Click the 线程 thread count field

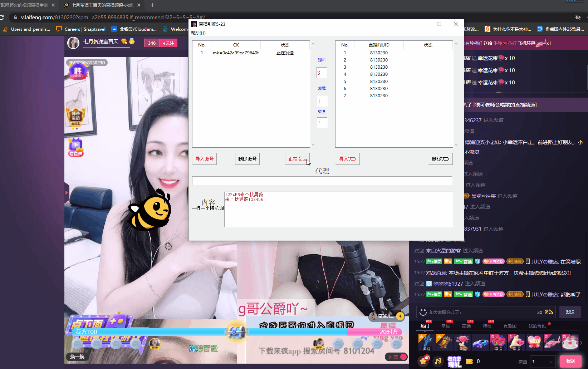(x=322, y=101)
